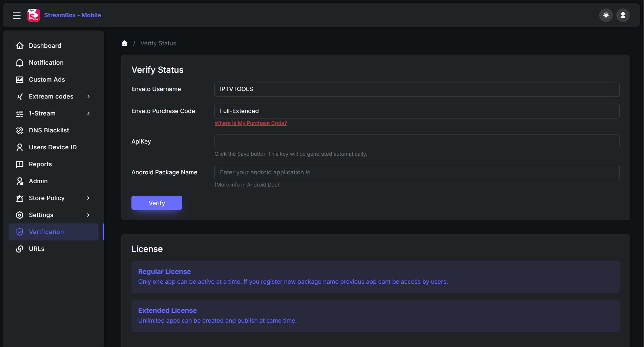Click the home breadcrumb icon
Screen dimensions: 644x347
[125, 43]
